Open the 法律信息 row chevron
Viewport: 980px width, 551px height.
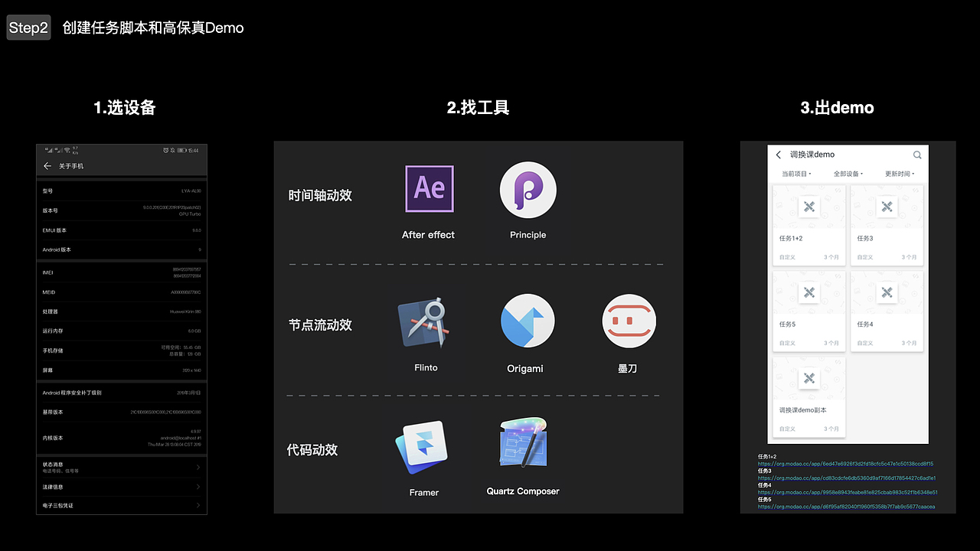tap(198, 487)
